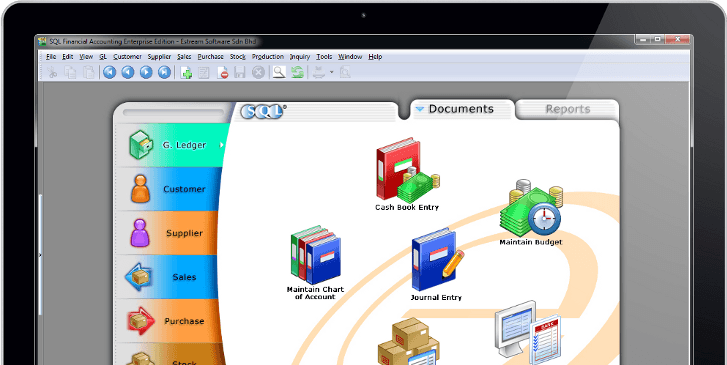Open Maintain Budget
The width and height of the screenshot is (727, 365).
click(x=531, y=212)
